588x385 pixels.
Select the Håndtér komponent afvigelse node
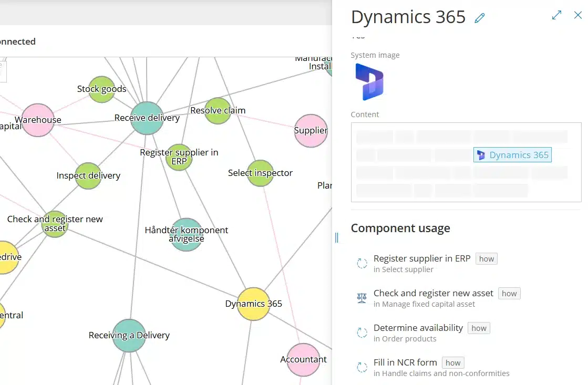[187, 235]
